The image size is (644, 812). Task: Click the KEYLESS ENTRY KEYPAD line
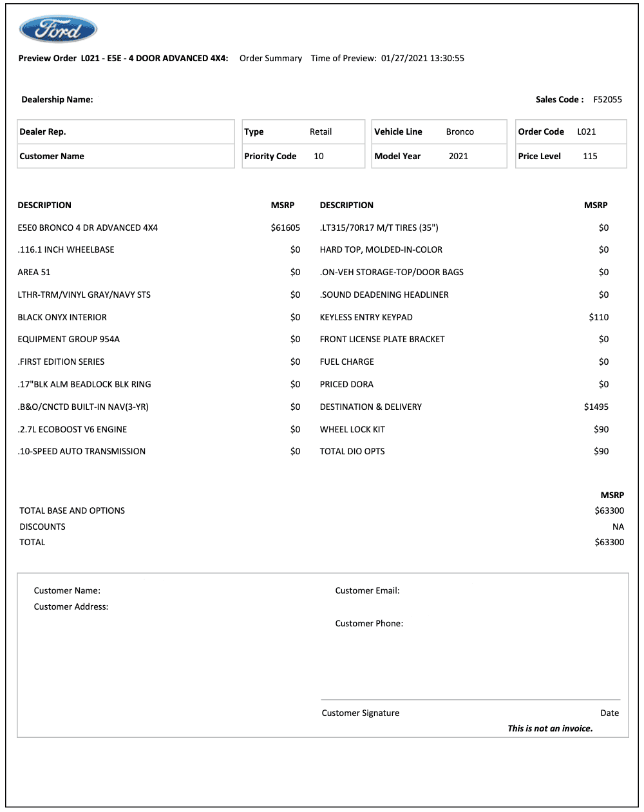click(366, 317)
